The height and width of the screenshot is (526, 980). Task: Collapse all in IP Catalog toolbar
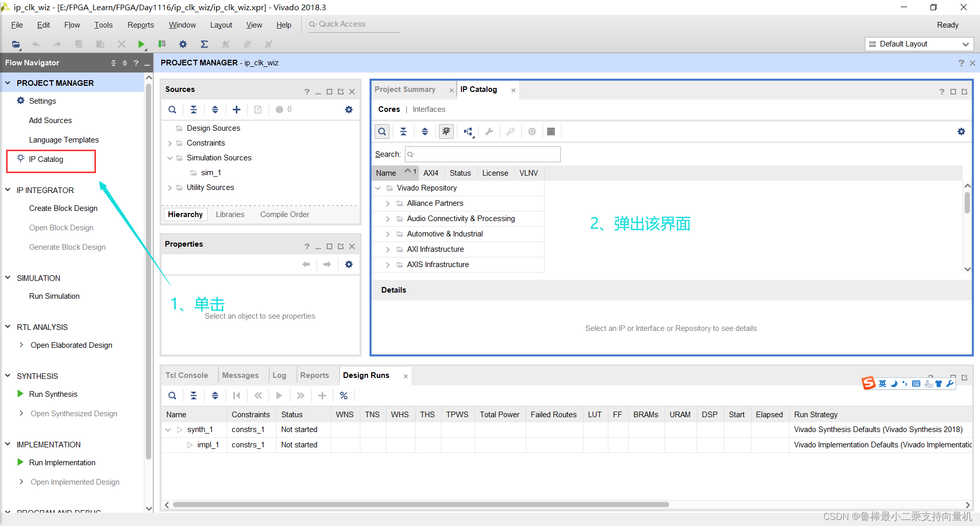[x=403, y=132]
